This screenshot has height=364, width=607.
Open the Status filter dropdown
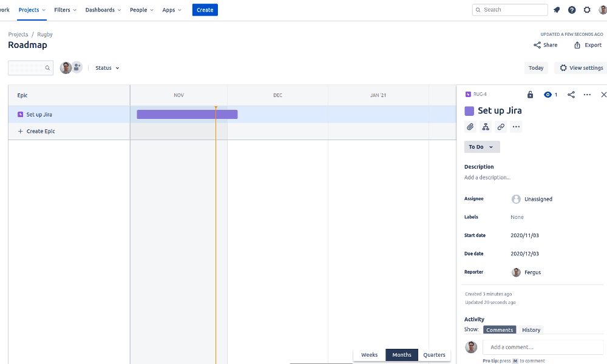(107, 68)
